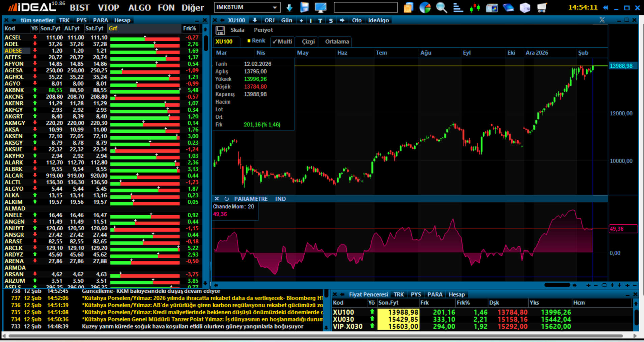Save chart using floppy icon beside Skala
Image resolution: width=644 pixels, height=342 pixels.
coord(220,30)
